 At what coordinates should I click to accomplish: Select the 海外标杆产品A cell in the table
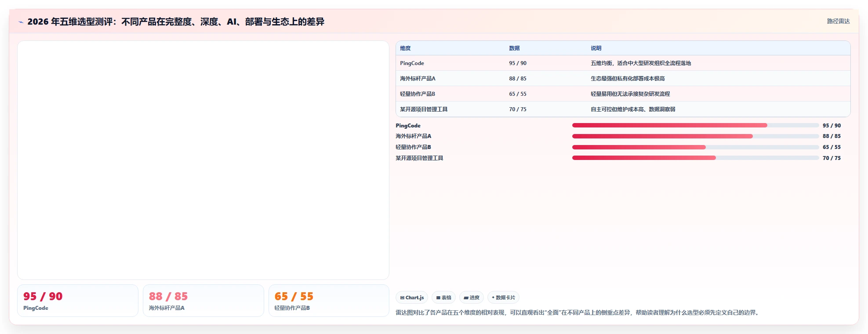(418, 79)
